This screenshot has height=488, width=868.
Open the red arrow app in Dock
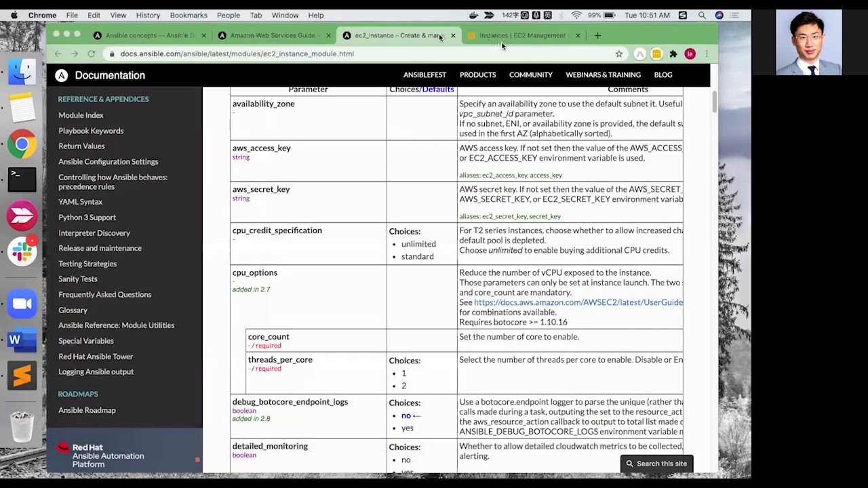22,216
